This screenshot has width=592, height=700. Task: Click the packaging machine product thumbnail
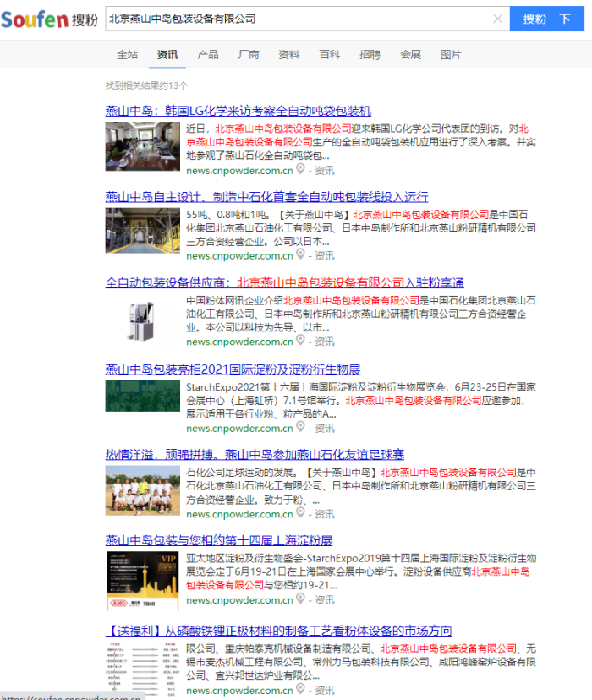(143, 320)
